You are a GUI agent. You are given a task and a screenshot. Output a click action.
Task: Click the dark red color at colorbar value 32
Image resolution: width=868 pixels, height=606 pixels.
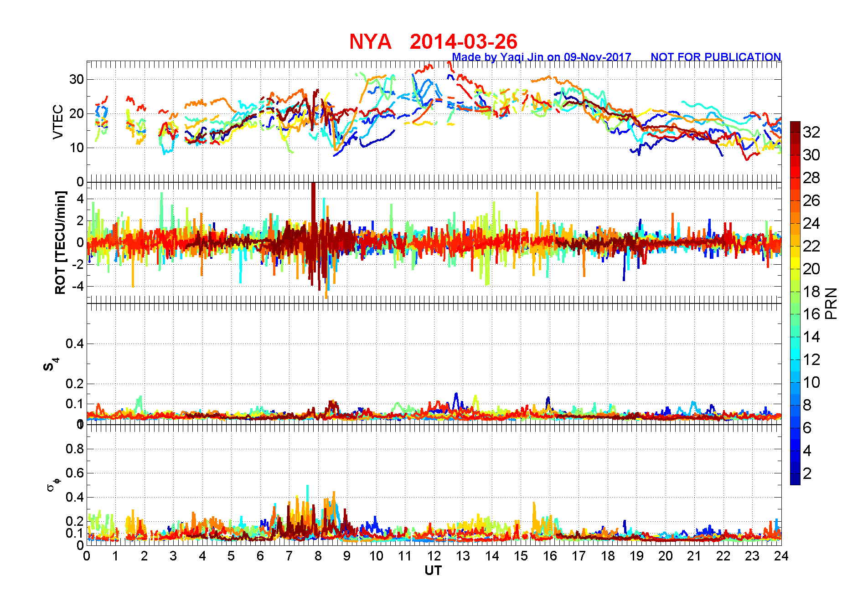[x=795, y=132]
